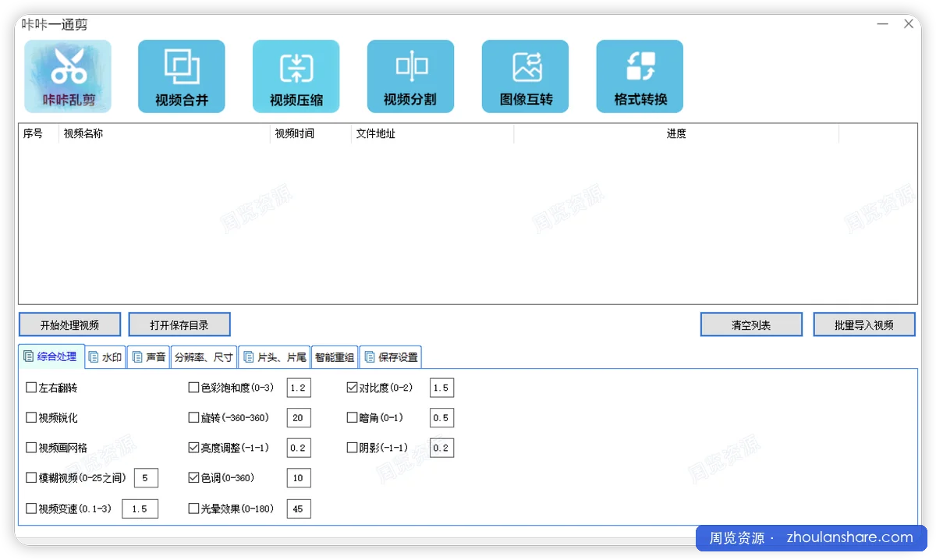Viewport: 936px width, 560px height.
Task: Open the 视频分割 video split tool
Action: pyautogui.click(x=410, y=76)
